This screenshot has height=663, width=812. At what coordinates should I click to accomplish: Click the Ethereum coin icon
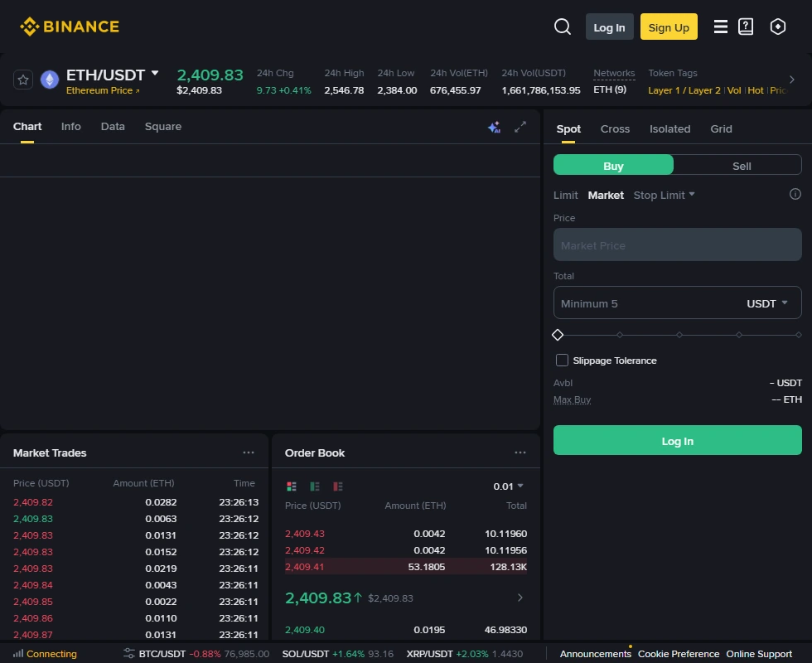pos(50,80)
